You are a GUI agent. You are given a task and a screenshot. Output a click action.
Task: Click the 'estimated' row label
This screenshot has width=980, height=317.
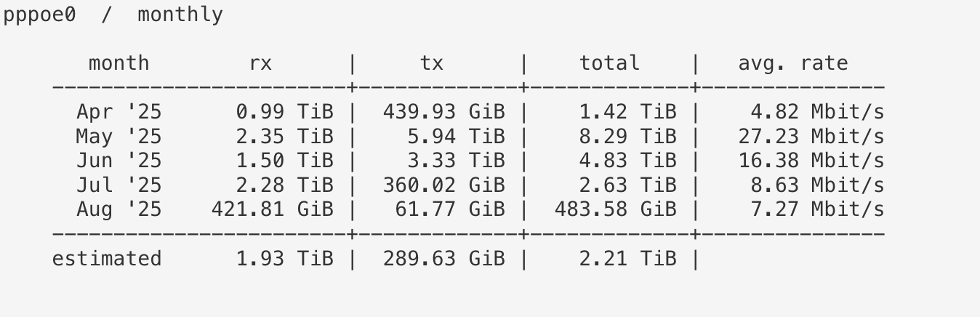pyautogui.click(x=107, y=258)
